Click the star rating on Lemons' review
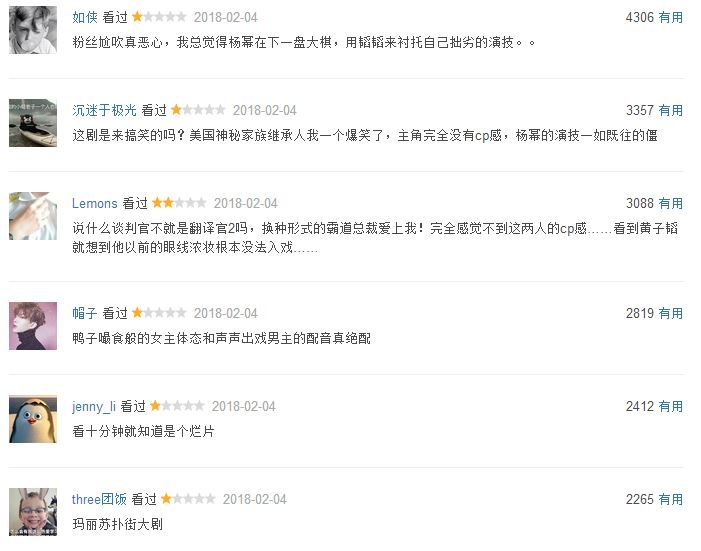701x551 pixels. (x=179, y=203)
